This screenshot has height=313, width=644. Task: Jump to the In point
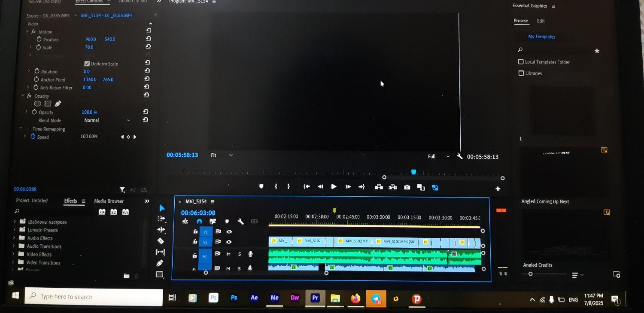[x=307, y=186]
